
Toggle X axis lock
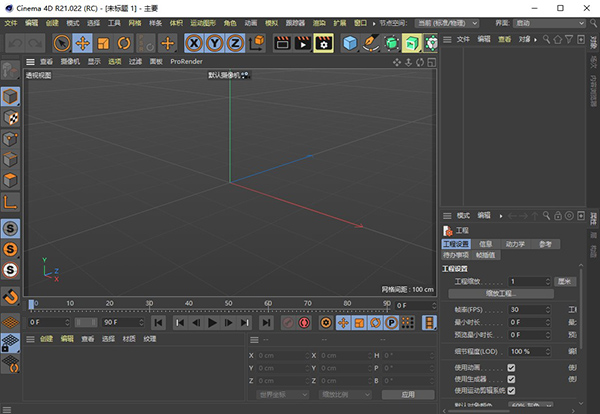pos(194,43)
